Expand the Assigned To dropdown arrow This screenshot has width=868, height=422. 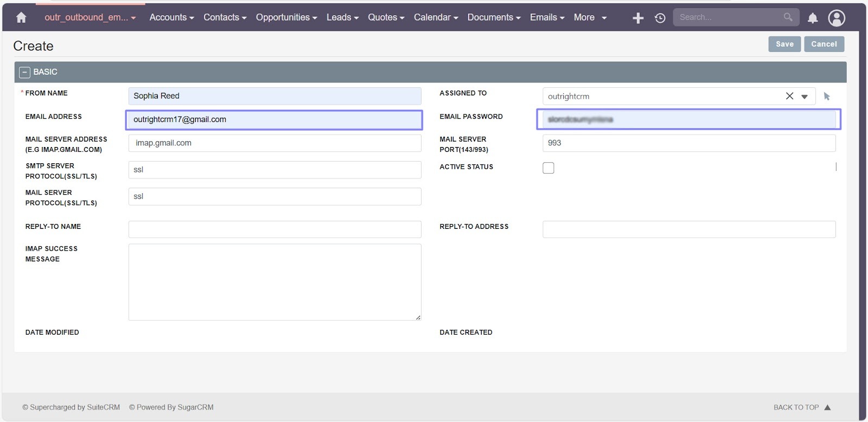[x=805, y=97]
